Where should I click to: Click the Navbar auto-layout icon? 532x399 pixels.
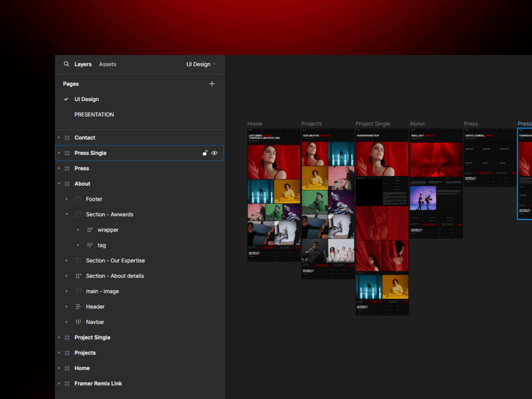78,322
